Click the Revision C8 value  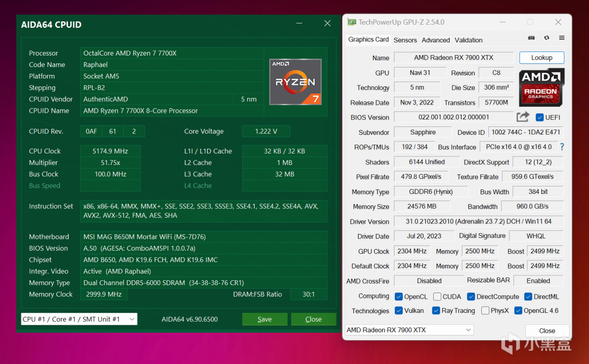tap(496, 73)
